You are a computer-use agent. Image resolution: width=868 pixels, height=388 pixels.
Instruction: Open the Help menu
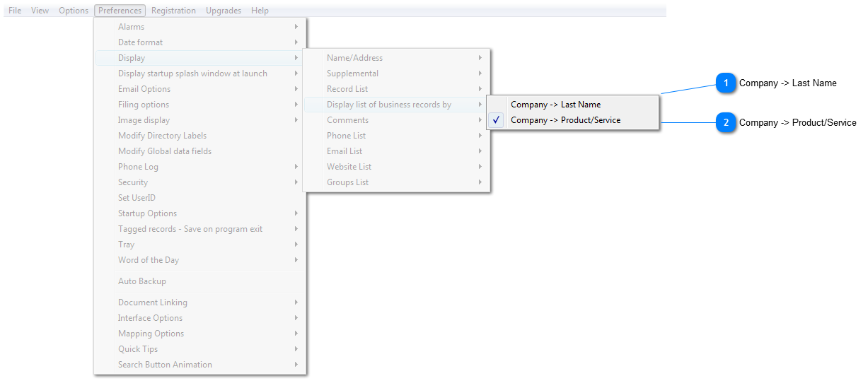click(x=260, y=11)
